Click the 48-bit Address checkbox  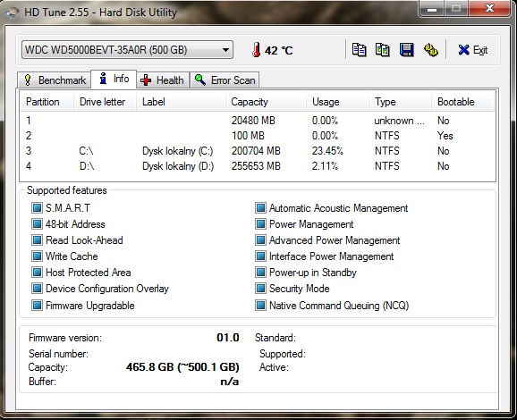37,224
